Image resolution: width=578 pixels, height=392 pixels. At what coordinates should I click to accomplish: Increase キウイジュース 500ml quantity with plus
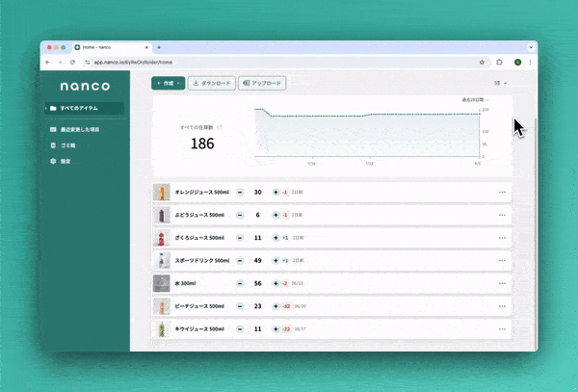click(x=276, y=329)
